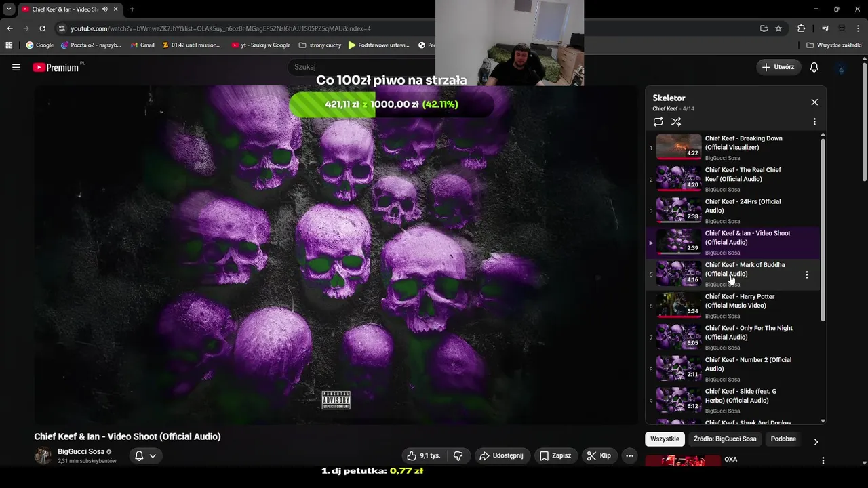This screenshot has height=488, width=868.
Task: Expand the Wszystkie zakładki folder
Action: [x=834, y=45]
